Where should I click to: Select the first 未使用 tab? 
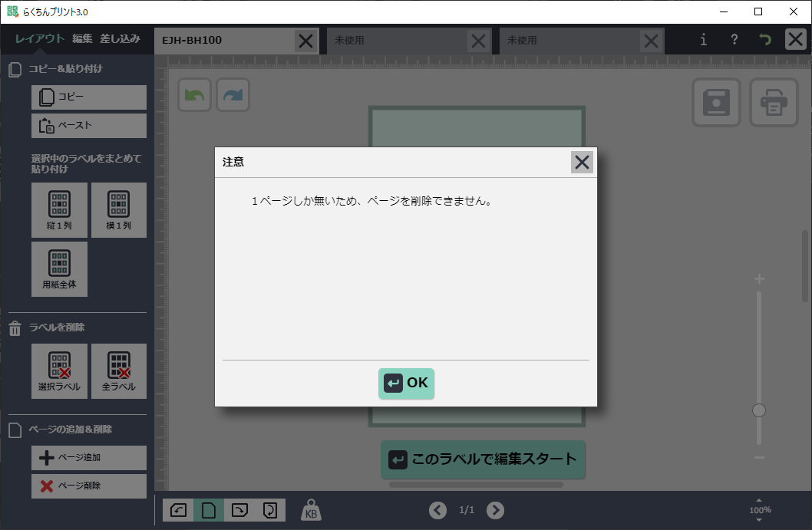[x=397, y=41]
